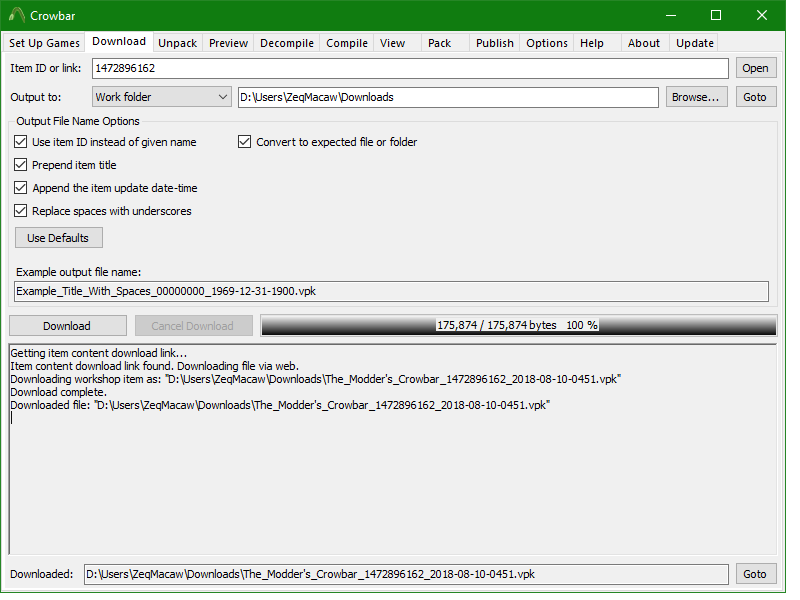Viewport: 800px width, 600px height.
Task: Open the Preview tab
Action: (x=229, y=43)
